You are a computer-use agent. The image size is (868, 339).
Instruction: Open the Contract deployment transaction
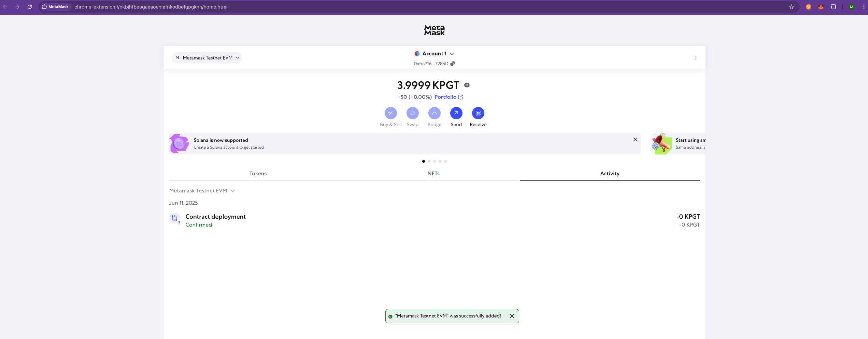coord(434,220)
